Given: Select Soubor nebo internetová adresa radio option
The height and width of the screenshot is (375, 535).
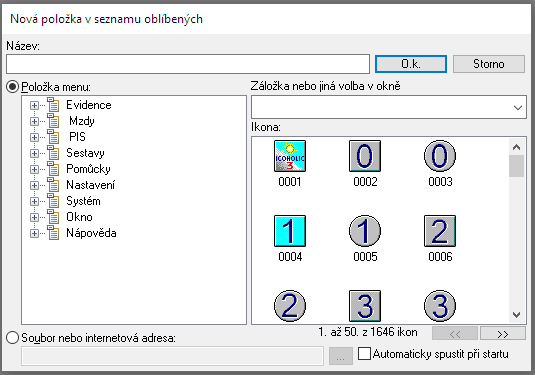Looking at the screenshot, I should click(13, 338).
